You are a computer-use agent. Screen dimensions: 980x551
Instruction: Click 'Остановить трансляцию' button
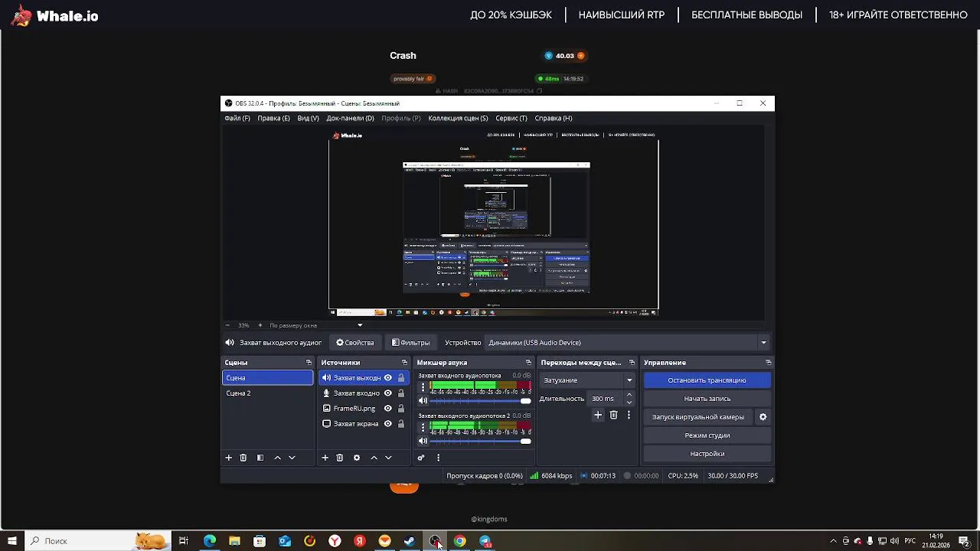707,380
